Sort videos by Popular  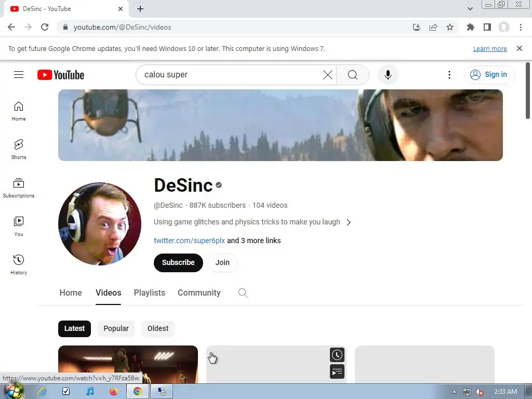tap(116, 328)
